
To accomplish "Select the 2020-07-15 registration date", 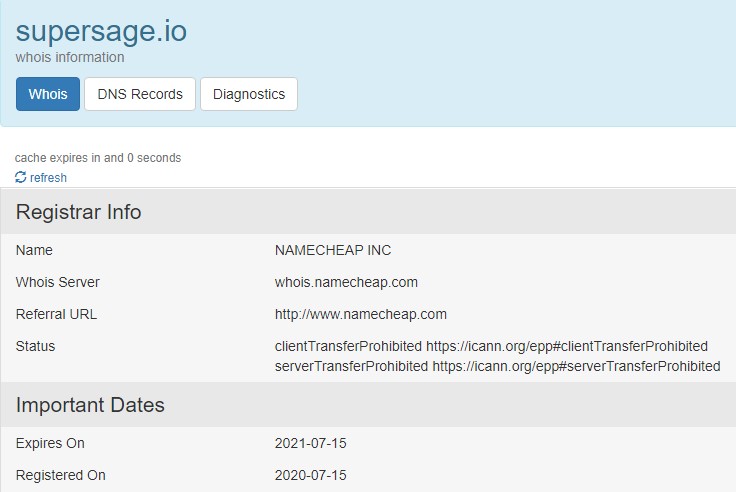I will pyautogui.click(x=311, y=475).
